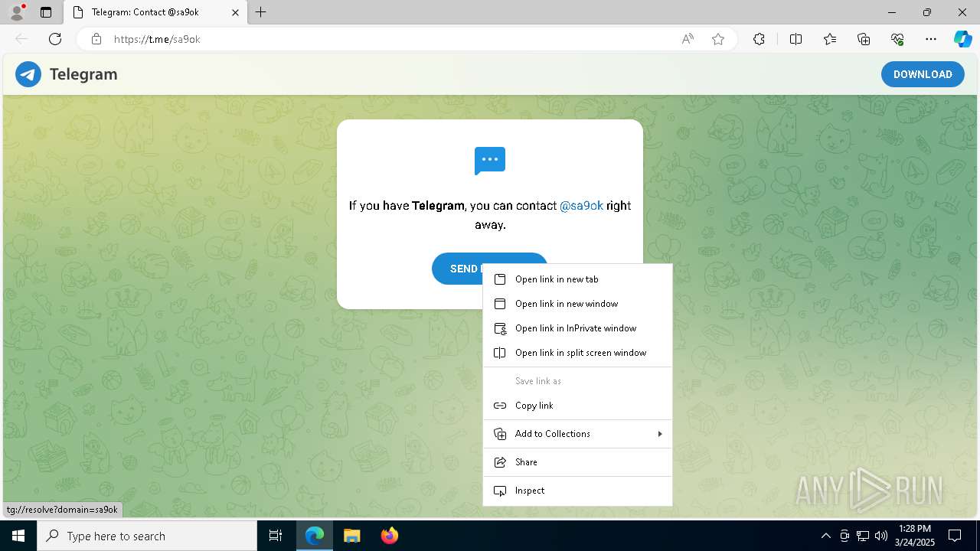Click the SEND MESSAGE button
980x551 pixels.
489,269
